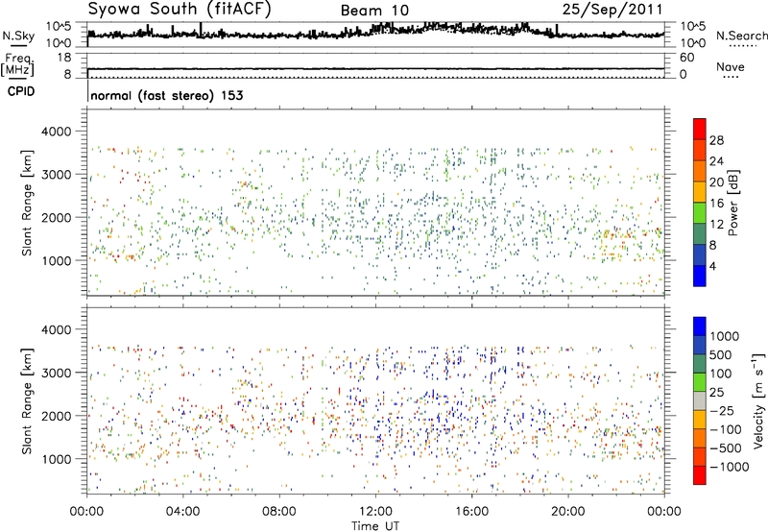768x532 pixels.
Task: Click the date '25/Sep/2011'
Action: point(612,10)
